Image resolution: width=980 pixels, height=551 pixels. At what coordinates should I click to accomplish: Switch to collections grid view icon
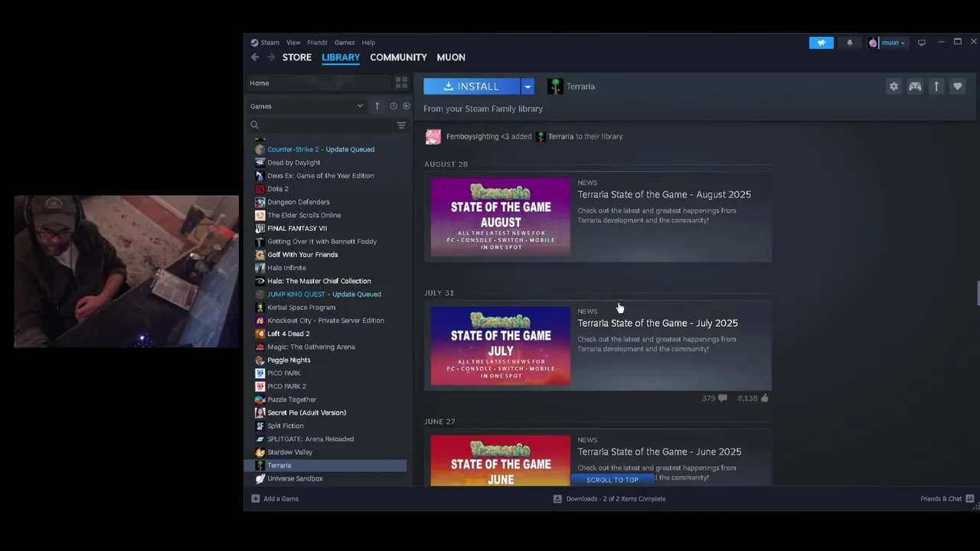pyautogui.click(x=401, y=83)
